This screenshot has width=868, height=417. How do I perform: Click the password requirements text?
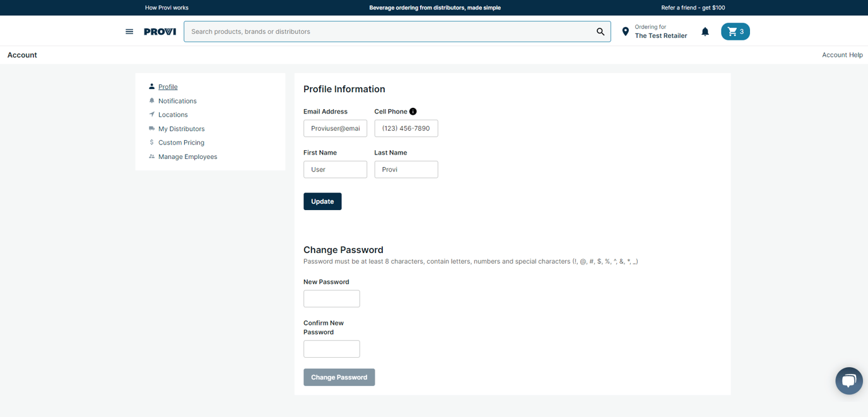coord(471,261)
